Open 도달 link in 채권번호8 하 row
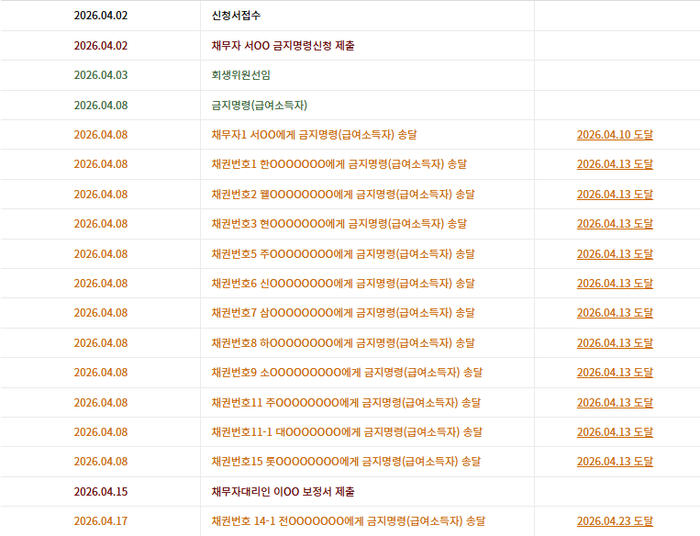Image resolution: width=700 pixels, height=536 pixels. tap(615, 343)
